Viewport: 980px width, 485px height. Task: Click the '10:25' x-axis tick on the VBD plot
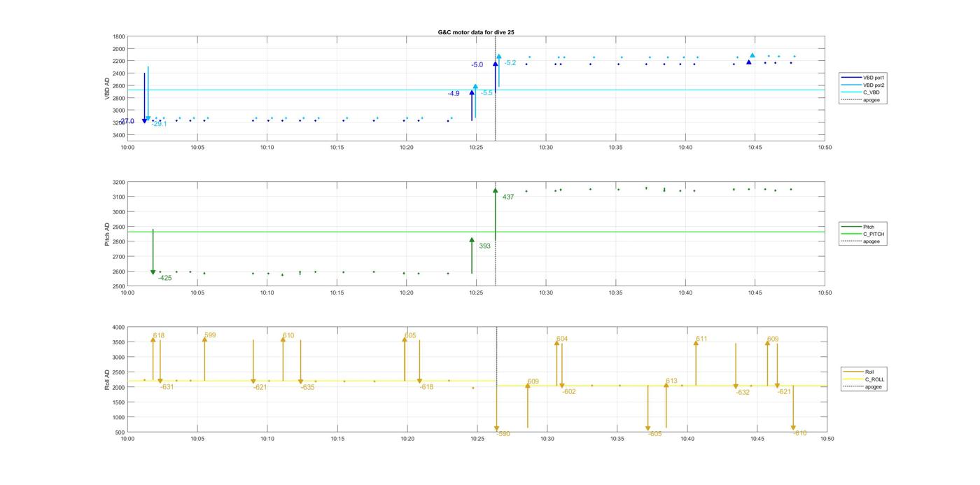click(476, 147)
